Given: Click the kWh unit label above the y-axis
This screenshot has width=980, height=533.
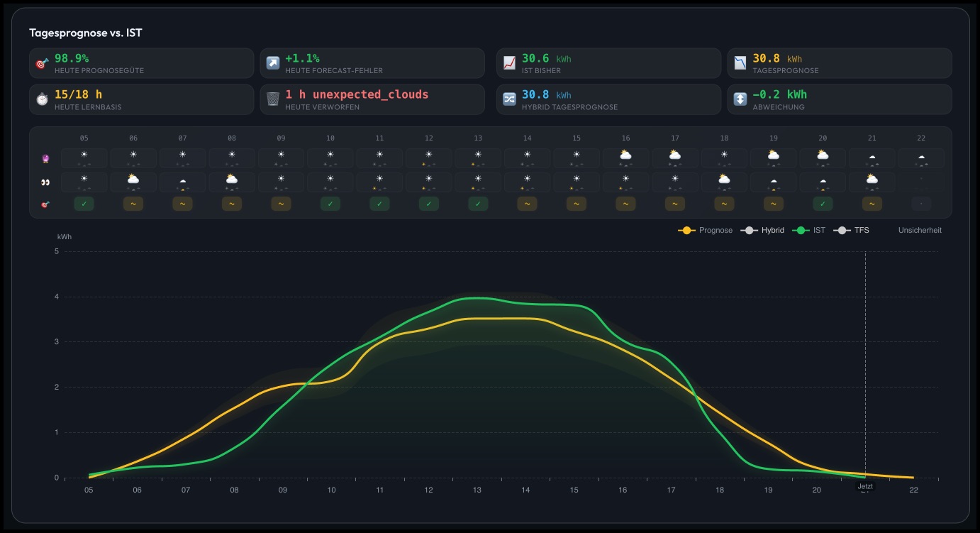Looking at the screenshot, I should point(65,236).
